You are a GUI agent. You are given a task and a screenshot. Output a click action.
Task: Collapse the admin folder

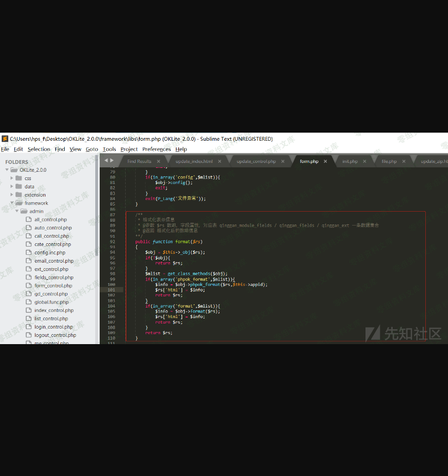[x=17, y=211]
